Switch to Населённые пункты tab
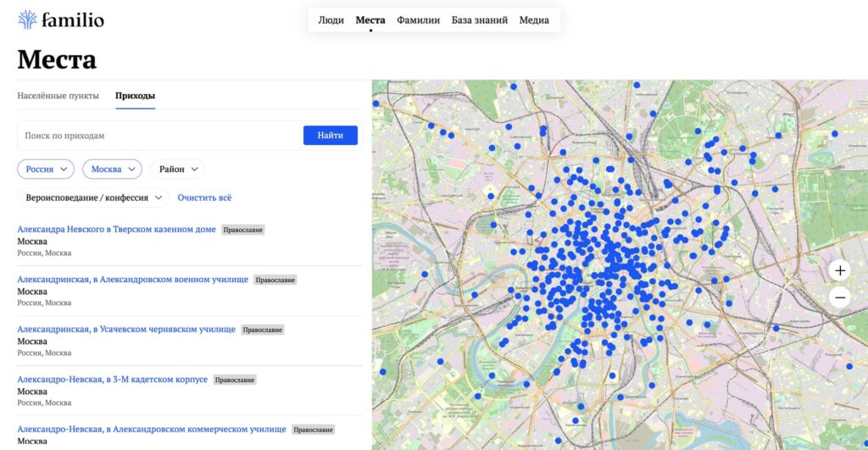Image resolution: width=868 pixels, height=450 pixels. [58, 95]
